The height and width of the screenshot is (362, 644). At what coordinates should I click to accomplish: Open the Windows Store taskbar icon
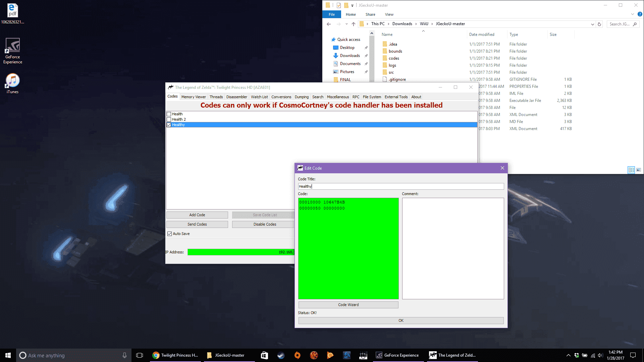click(x=264, y=355)
